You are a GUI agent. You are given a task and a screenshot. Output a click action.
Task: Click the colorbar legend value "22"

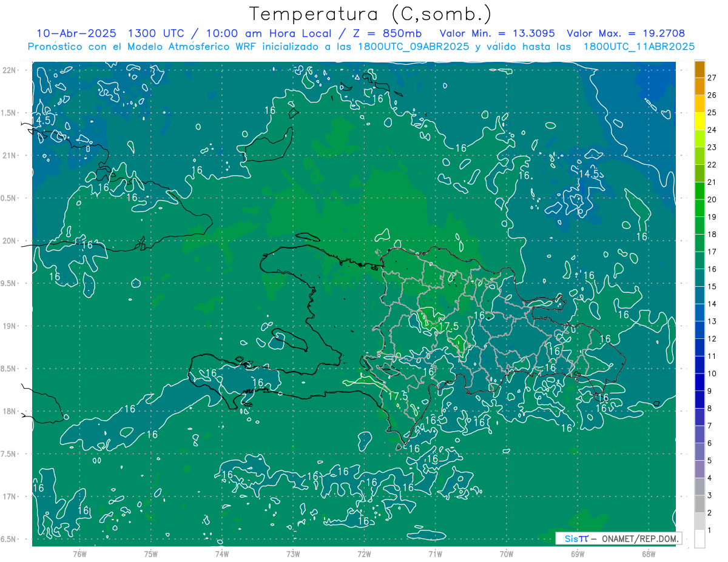(712, 164)
